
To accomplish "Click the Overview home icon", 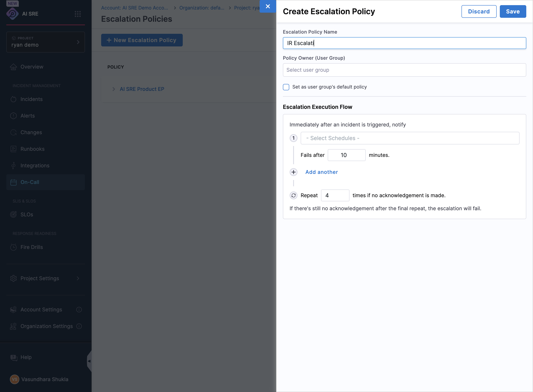I will click(13, 67).
